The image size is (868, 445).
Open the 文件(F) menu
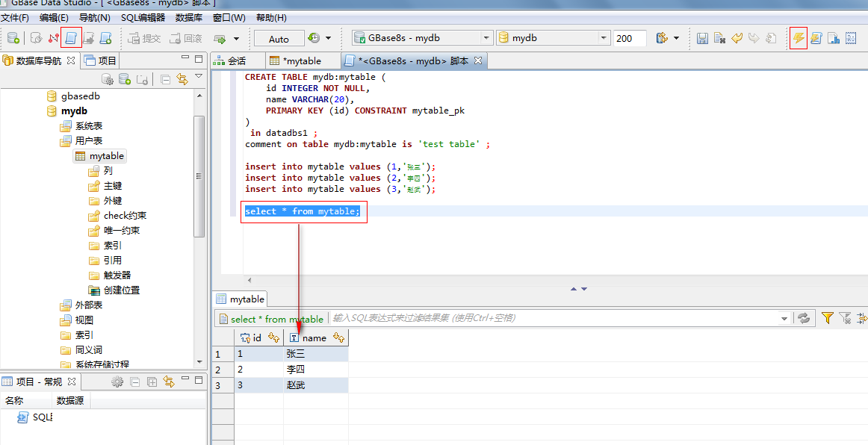point(15,18)
